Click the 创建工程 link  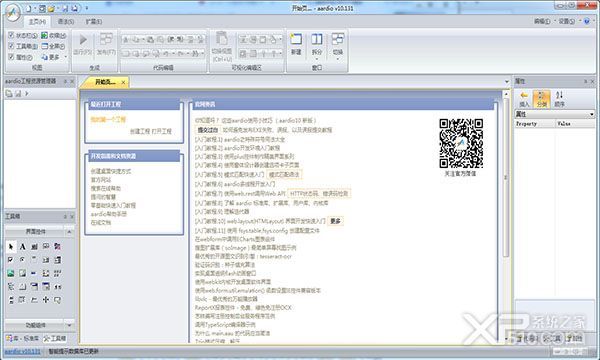click(140, 131)
